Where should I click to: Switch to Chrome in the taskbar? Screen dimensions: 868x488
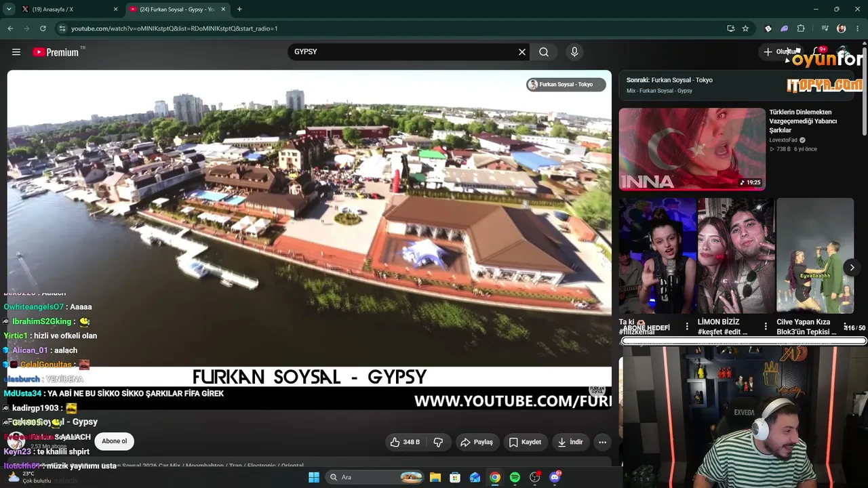[x=495, y=477]
